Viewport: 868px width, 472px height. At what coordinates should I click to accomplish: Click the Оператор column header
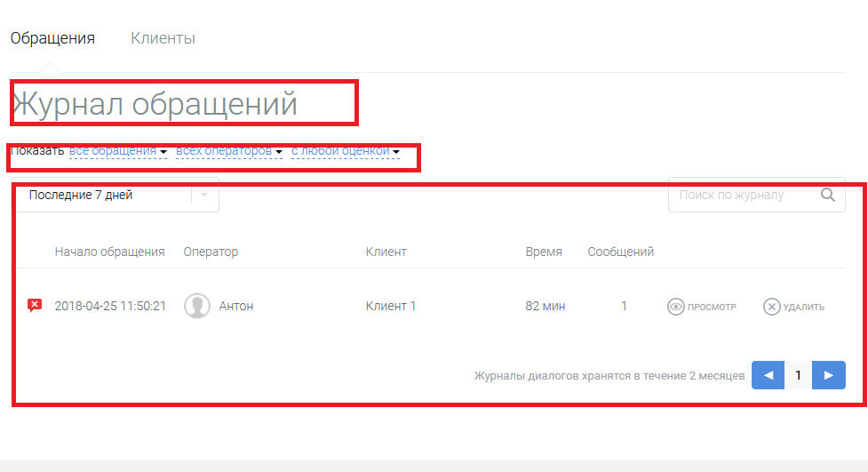(211, 252)
